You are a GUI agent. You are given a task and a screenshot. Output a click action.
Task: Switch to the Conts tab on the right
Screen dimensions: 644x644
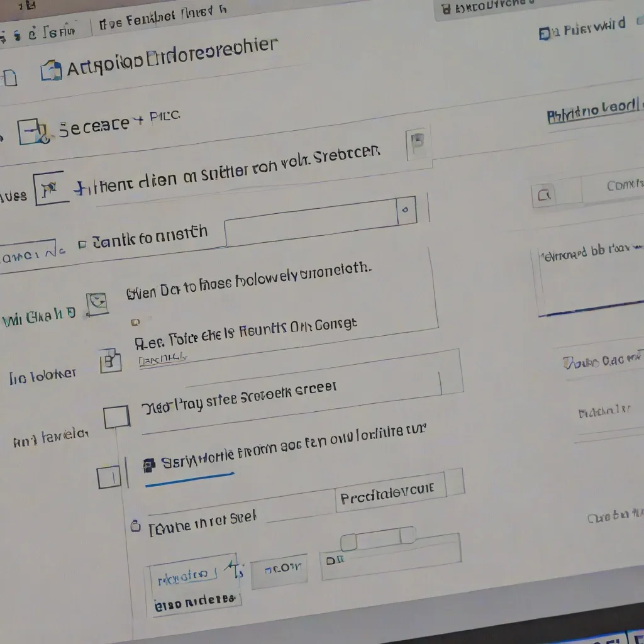click(x=623, y=186)
